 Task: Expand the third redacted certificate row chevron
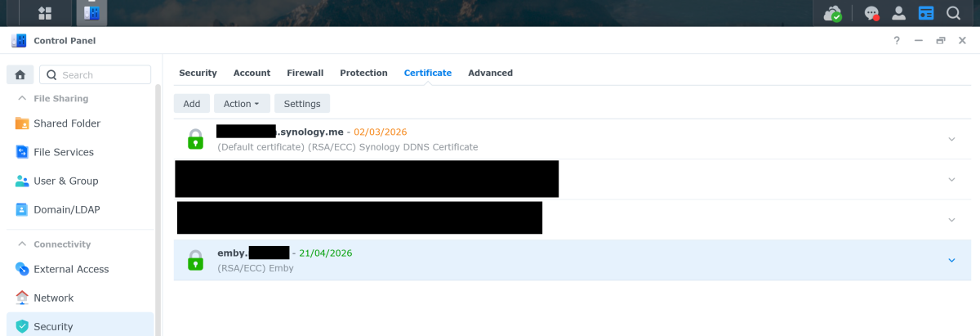pyautogui.click(x=951, y=220)
